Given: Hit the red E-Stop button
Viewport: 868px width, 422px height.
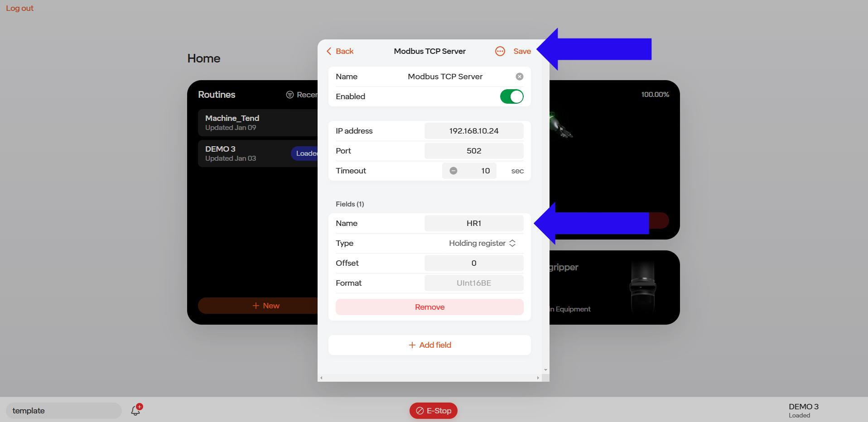Looking at the screenshot, I should point(434,411).
